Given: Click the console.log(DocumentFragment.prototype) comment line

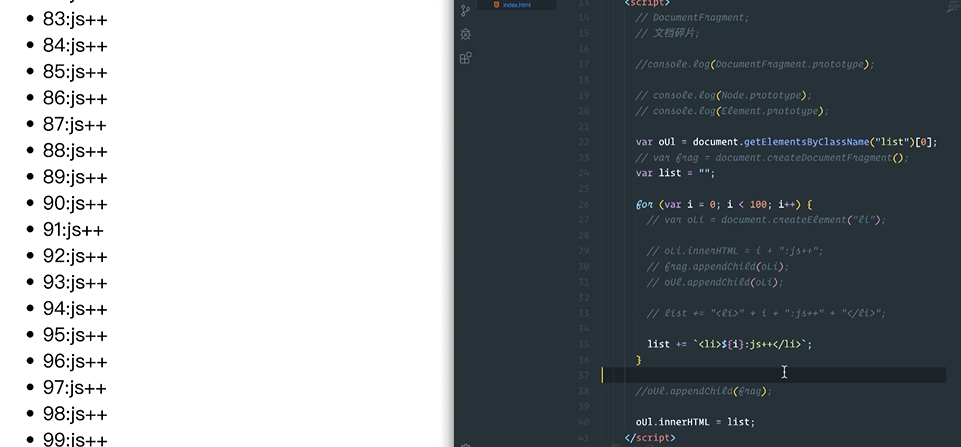Looking at the screenshot, I should pyautogui.click(x=755, y=64).
